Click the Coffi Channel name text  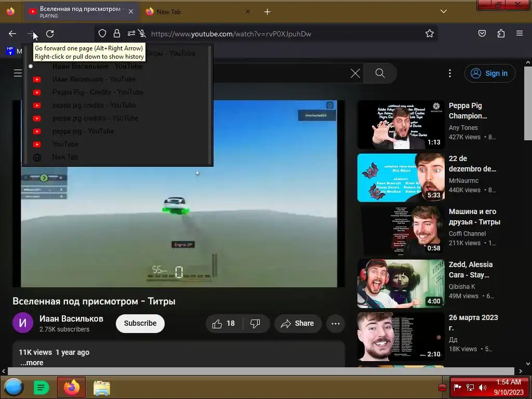[467, 233]
